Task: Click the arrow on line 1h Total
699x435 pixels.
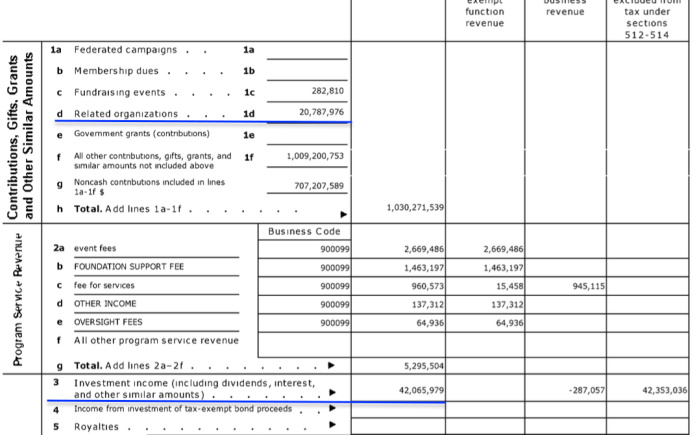Action: [344, 213]
